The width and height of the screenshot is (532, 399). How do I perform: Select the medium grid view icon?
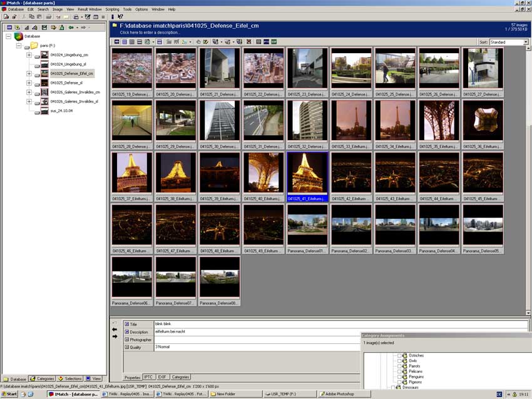click(x=131, y=42)
